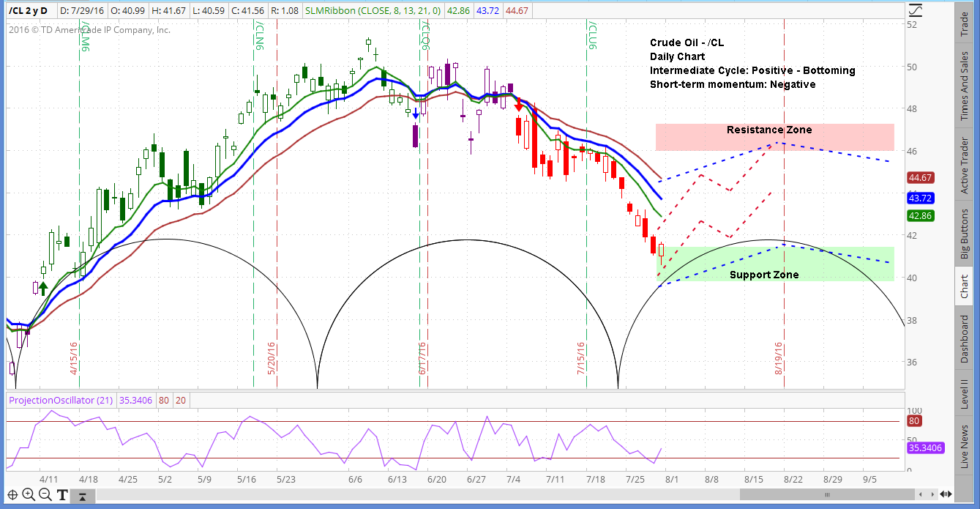980x509 pixels.
Task: Click the 'Daily Chart' annotation text
Action: pyautogui.click(x=678, y=56)
